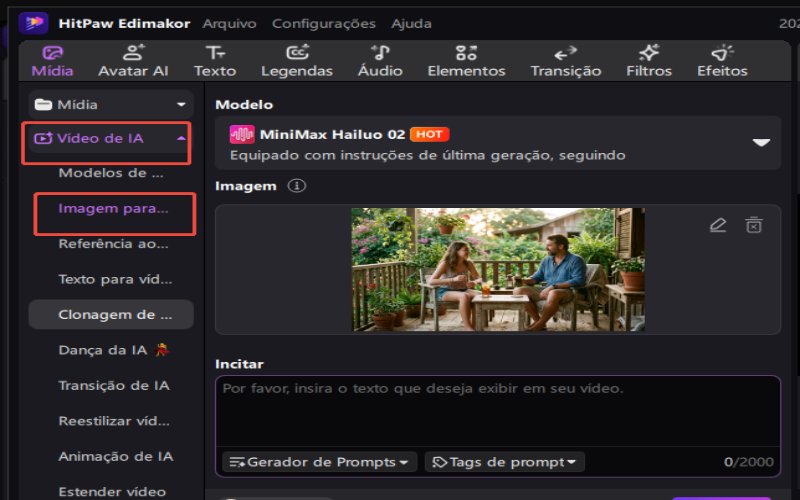
Task: Click the Mídia folder icon in sidebar
Action: [x=43, y=105]
